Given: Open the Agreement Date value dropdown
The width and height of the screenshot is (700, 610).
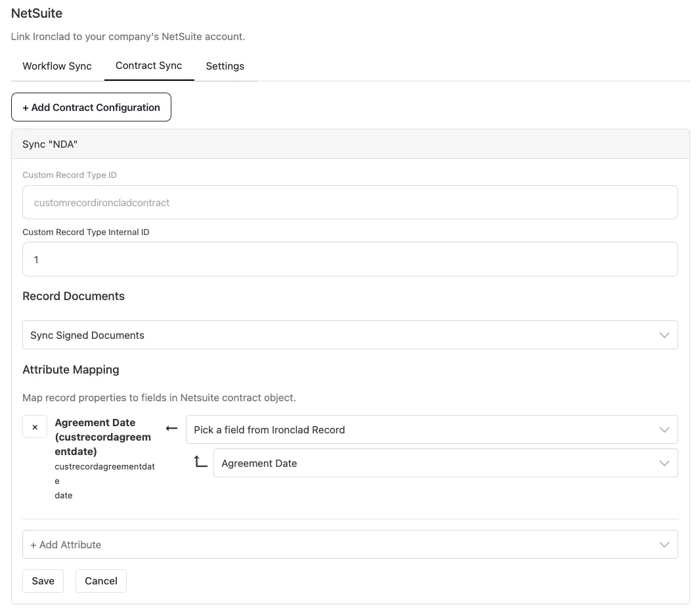Looking at the screenshot, I should click(x=446, y=463).
